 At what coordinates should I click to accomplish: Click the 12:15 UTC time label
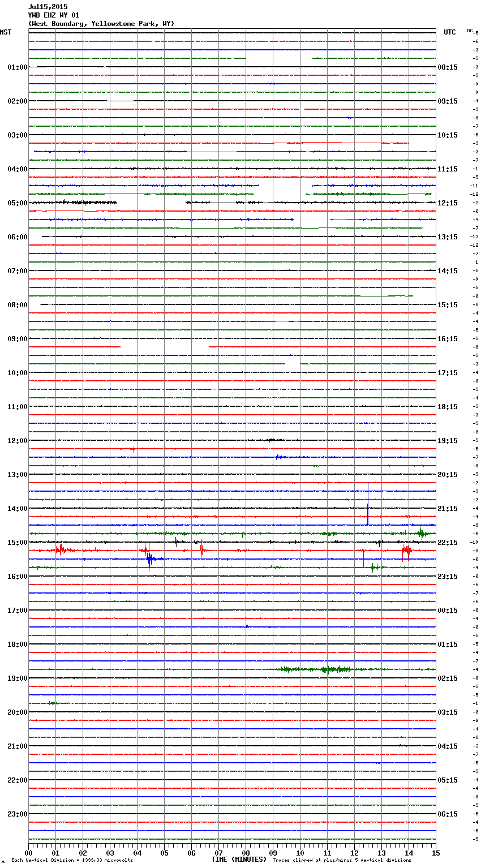[448, 203]
